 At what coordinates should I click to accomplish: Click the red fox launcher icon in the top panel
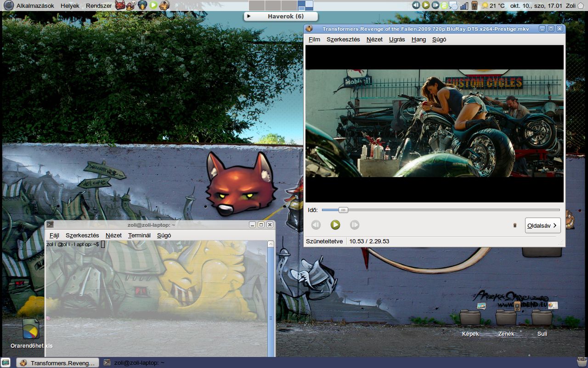click(119, 6)
